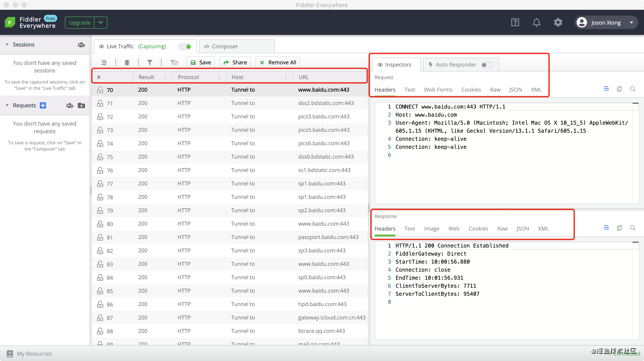The image size is (644, 361).
Task: Add a new request with the blue plus
Action: tap(43, 105)
